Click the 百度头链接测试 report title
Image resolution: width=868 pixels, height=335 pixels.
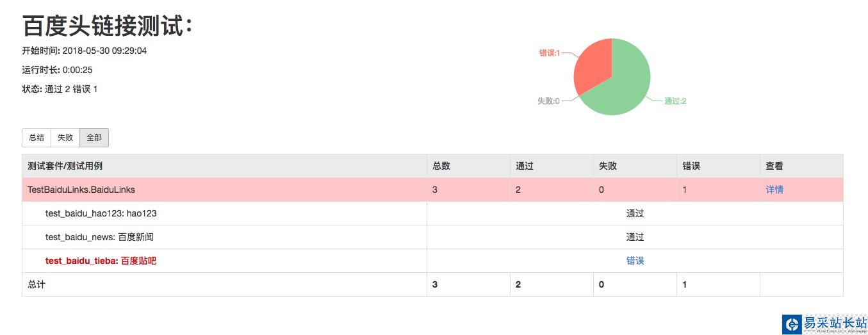pos(108,26)
